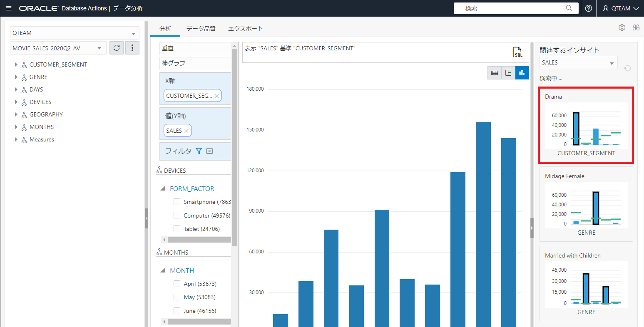Show the generated SQL icon

point(517,52)
